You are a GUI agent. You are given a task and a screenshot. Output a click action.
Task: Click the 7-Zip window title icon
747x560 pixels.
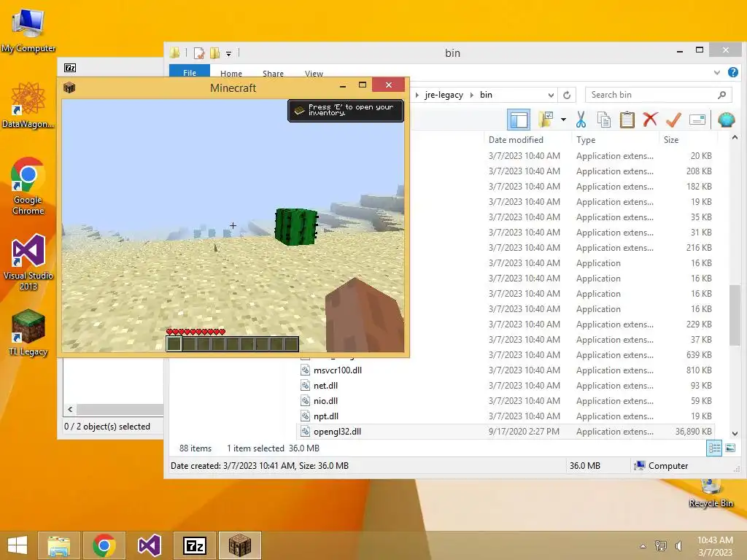coord(70,68)
